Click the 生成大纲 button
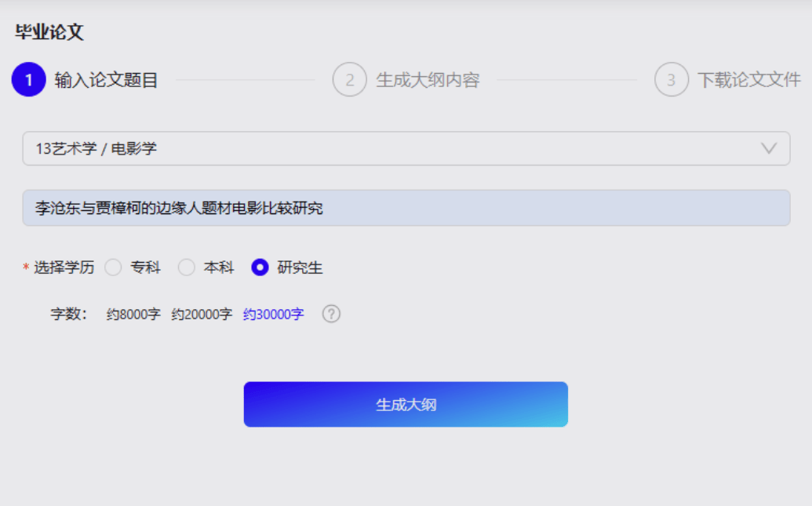Screen dimensions: 812x506 pos(406,404)
